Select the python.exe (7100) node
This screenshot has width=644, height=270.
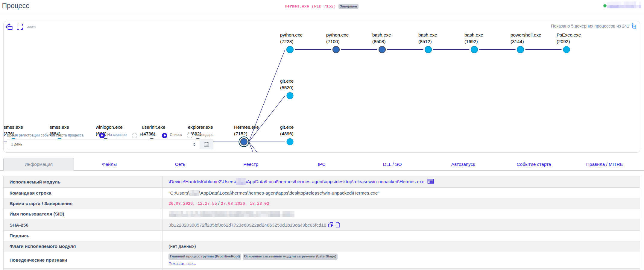click(x=336, y=50)
